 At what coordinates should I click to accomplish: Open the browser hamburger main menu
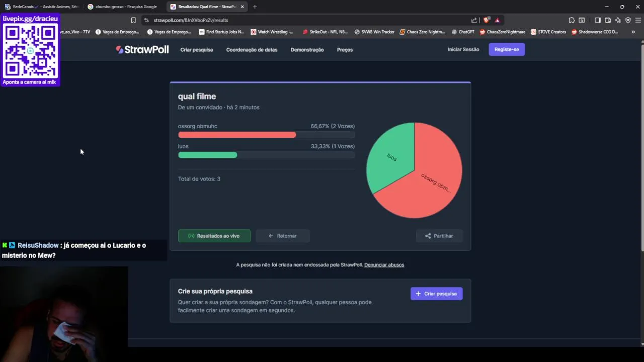[x=638, y=20]
